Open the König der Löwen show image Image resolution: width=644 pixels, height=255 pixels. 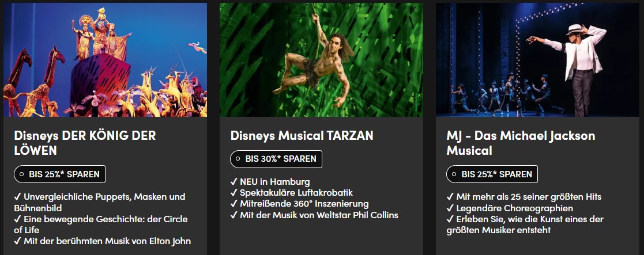tap(105, 60)
